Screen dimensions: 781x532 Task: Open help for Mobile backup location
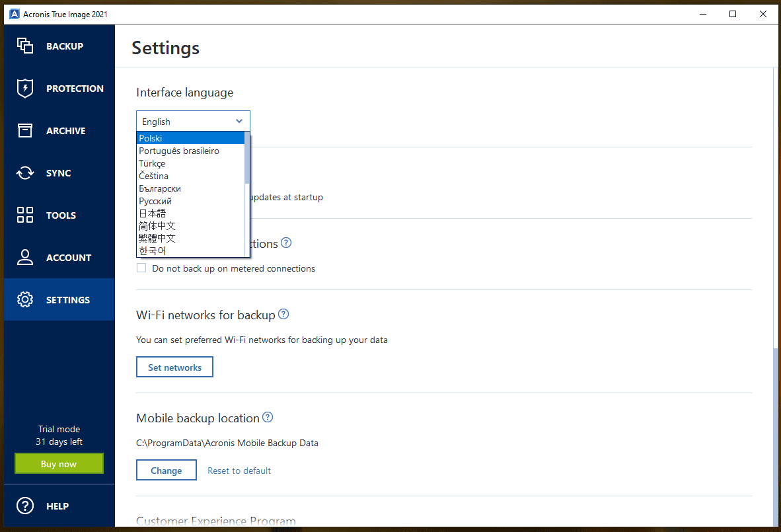pyautogui.click(x=268, y=418)
